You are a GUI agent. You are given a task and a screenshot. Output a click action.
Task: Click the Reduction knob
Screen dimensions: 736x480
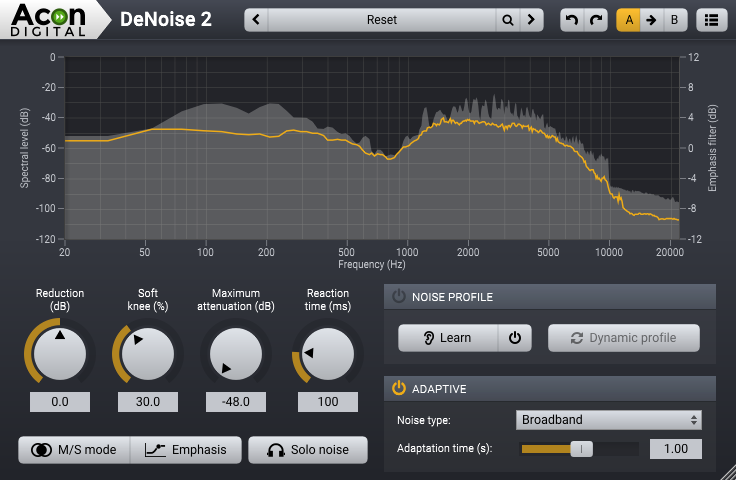click(x=60, y=353)
